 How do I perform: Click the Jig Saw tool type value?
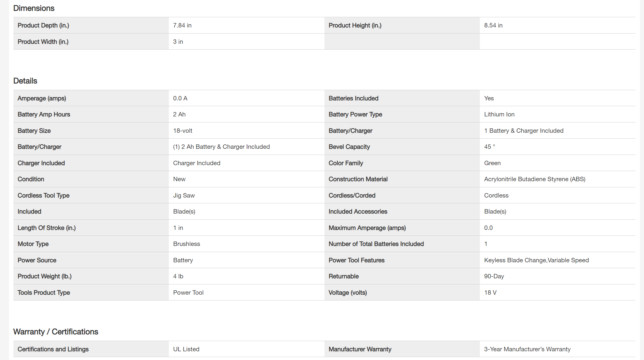184,195
